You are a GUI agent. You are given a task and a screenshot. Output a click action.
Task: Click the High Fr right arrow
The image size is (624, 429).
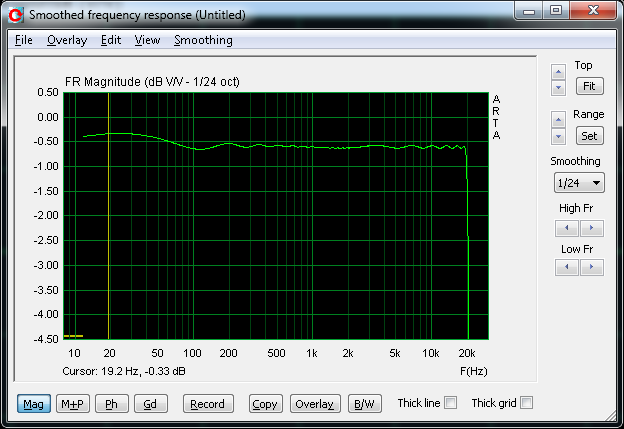pyautogui.click(x=591, y=228)
